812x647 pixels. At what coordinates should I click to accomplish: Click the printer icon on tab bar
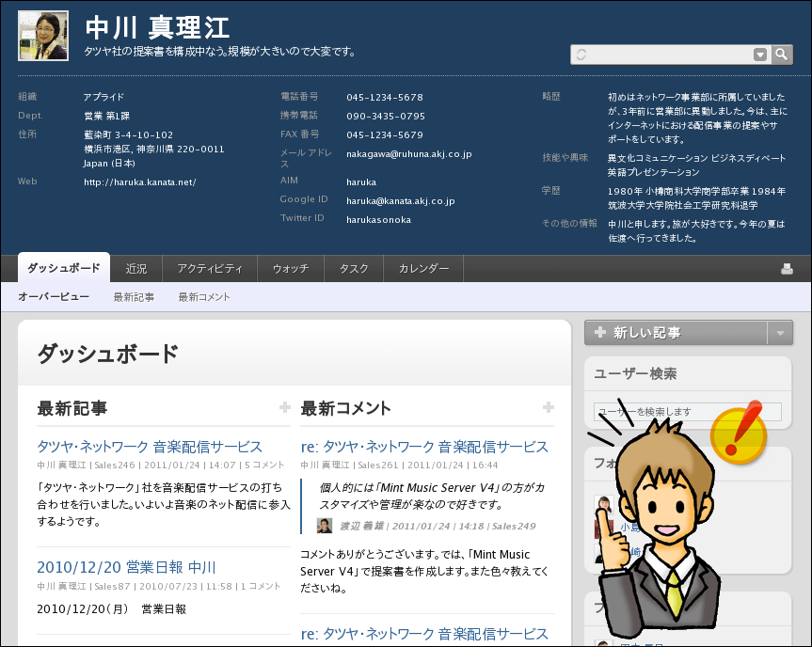787,269
